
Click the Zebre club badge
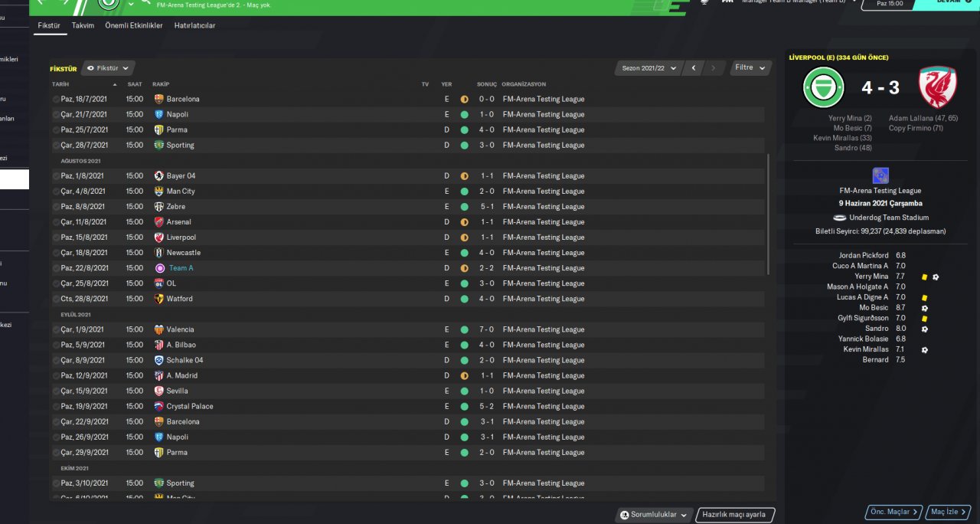[159, 206]
